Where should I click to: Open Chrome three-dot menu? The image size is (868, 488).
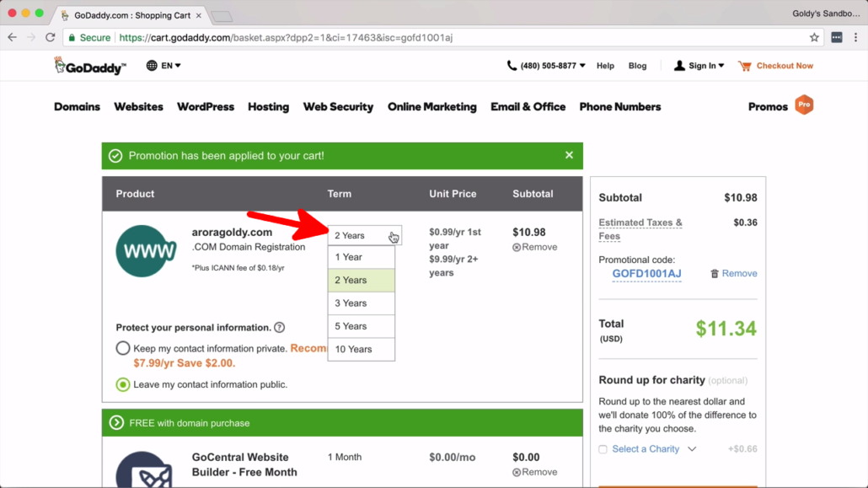tap(856, 38)
